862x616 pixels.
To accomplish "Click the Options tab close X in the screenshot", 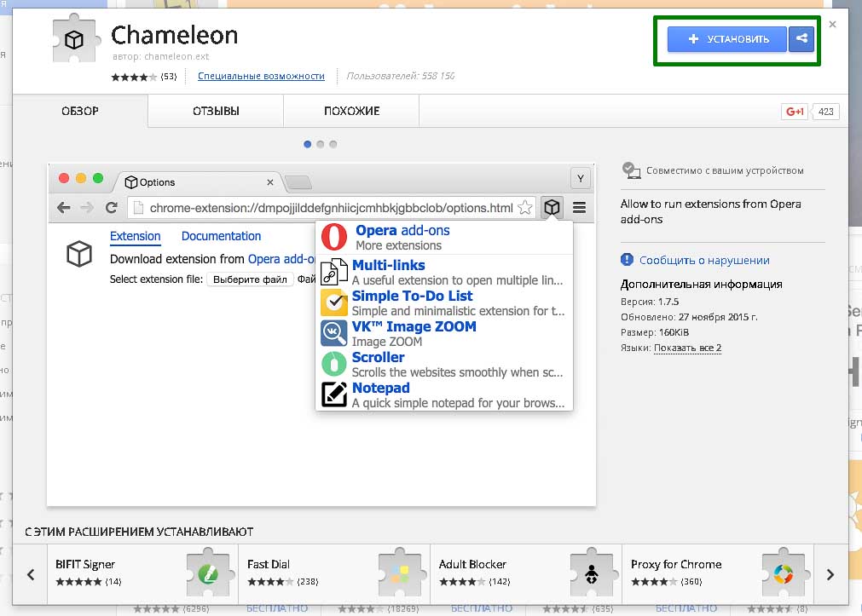I will click(x=270, y=182).
